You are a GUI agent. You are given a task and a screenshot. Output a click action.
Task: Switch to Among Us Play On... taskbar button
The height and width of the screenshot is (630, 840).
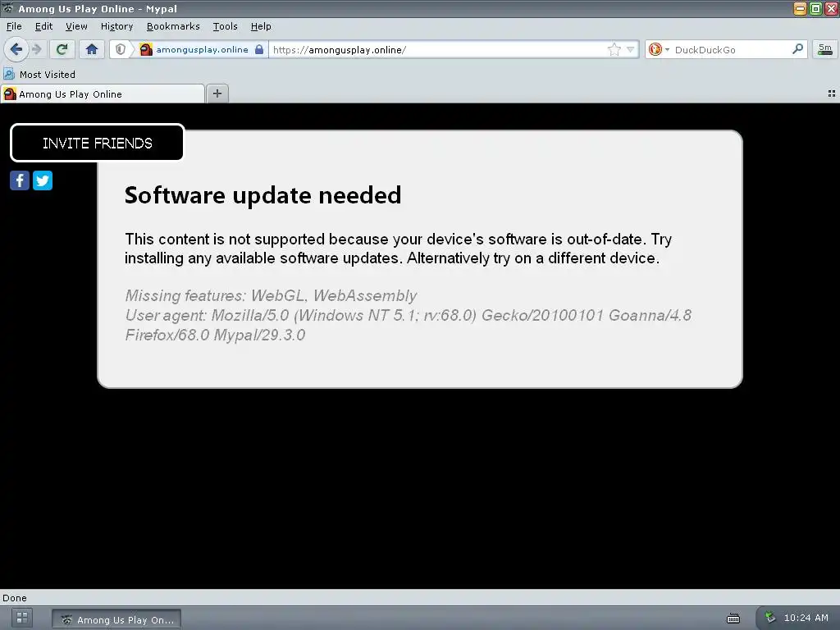click(x=116, y=620)
